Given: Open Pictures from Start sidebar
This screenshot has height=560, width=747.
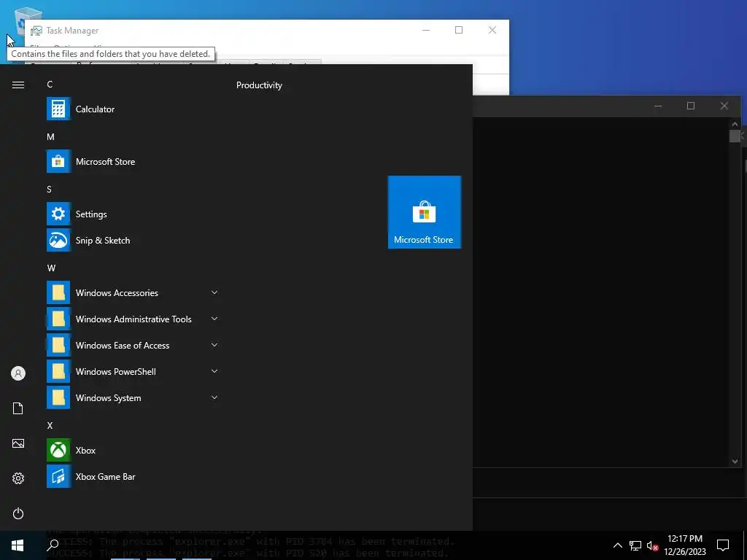Looking at the screenshot, I should pyautogui.click(x=18, y=443).
